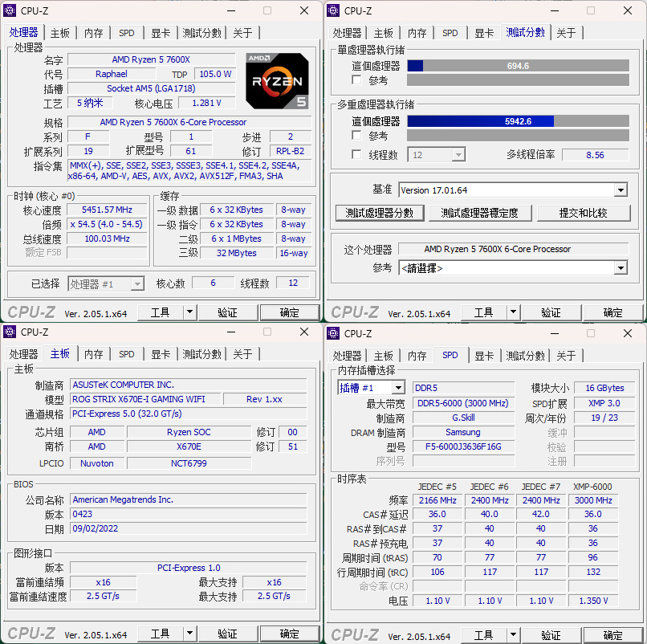Tick single-thread 參考 checkbox in benchmark window
This screenshot has width=647, height=644.
(356, 79)
